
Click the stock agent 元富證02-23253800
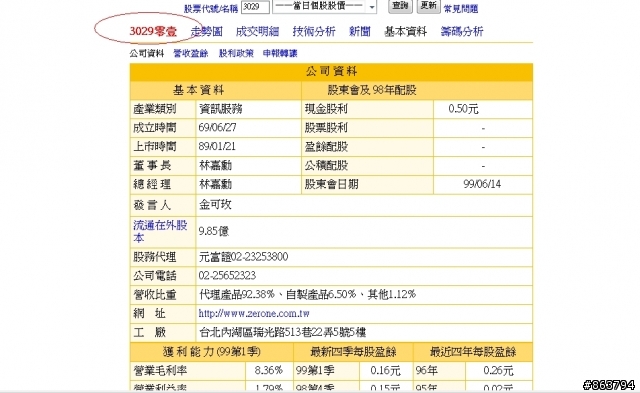243,257
